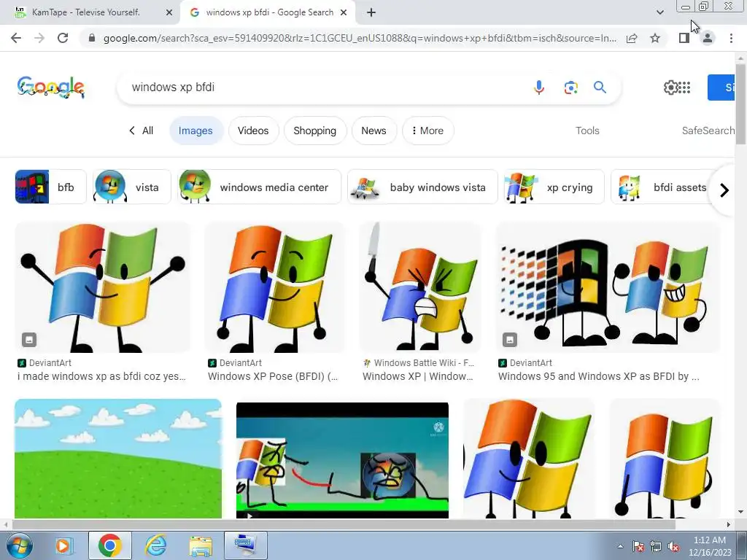Screen dimensions: 747x560
Task: View site information lock icon
Action: click(x=92, y=38)
